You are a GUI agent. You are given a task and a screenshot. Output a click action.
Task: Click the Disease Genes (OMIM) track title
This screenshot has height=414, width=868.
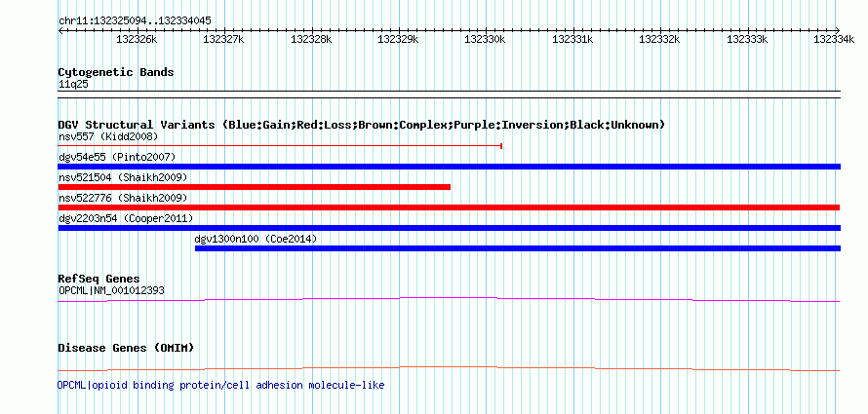[x=126, y=348]
